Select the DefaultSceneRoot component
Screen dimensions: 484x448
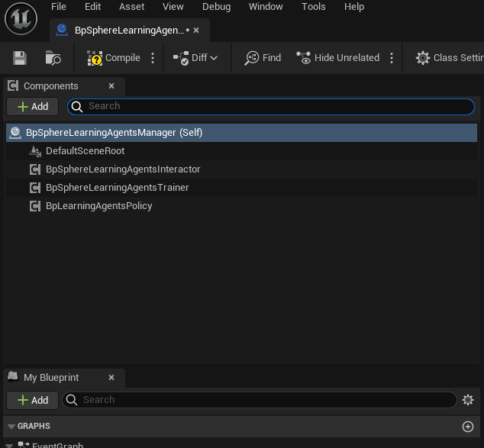click(241, 151)
